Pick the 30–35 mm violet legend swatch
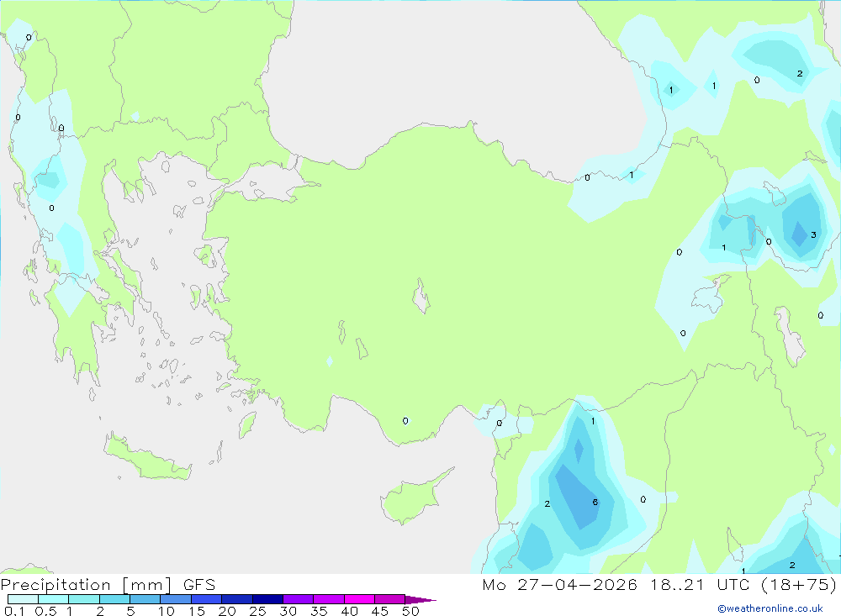Image resolution: width=841 pixels, height=616 pixels. 299,599
